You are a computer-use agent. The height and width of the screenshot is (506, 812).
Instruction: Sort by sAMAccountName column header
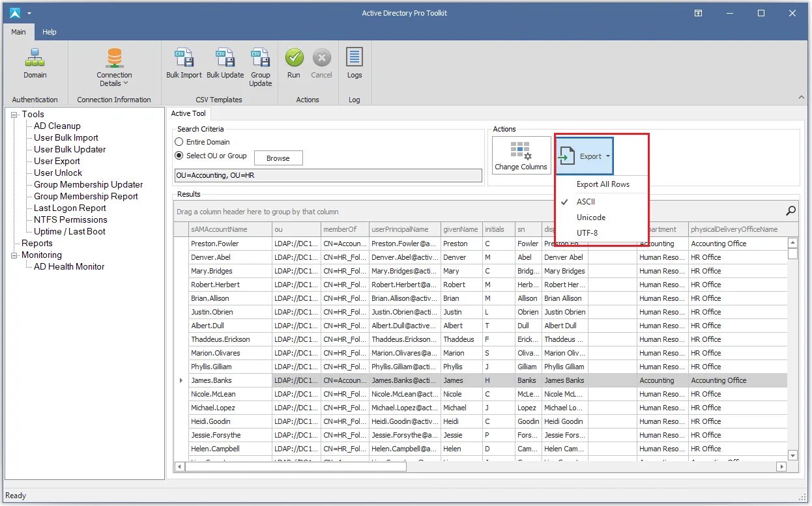coord(230,229)
